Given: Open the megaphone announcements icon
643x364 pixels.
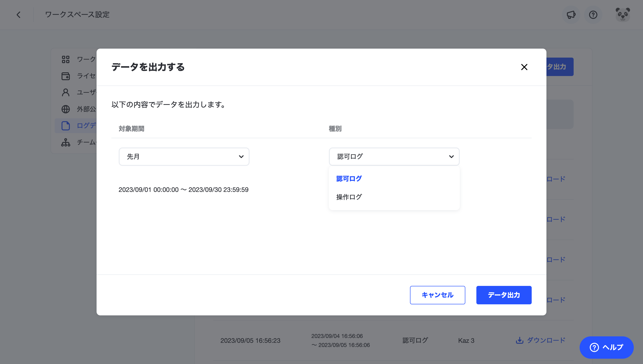Looking at the screenshot, I should click(x=571, y=15).
